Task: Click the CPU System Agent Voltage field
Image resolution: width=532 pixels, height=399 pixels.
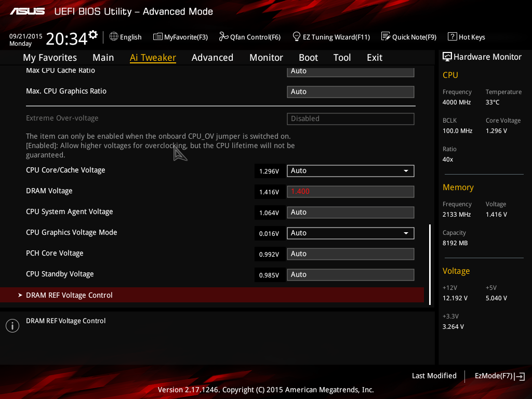Action: 351,212
